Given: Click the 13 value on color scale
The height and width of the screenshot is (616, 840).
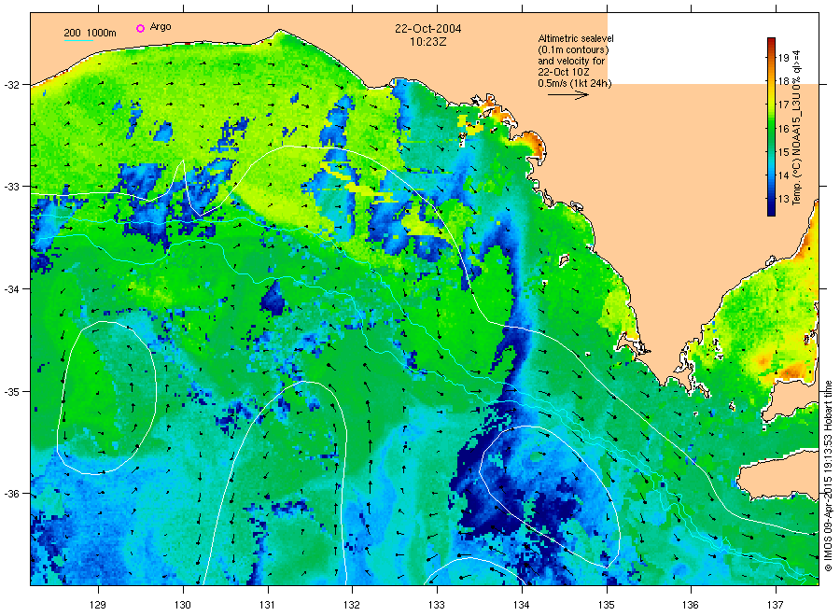Looking at the screenshot, I should tap(783, 199).
